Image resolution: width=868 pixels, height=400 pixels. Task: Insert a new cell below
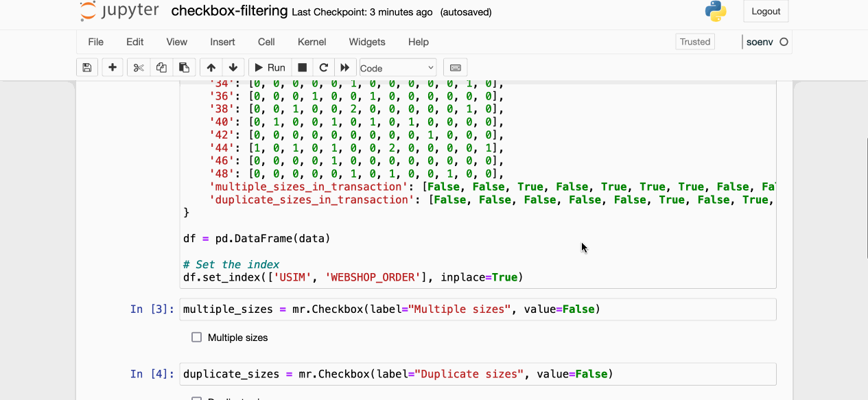pyautogui.click(x=112, y=67)
